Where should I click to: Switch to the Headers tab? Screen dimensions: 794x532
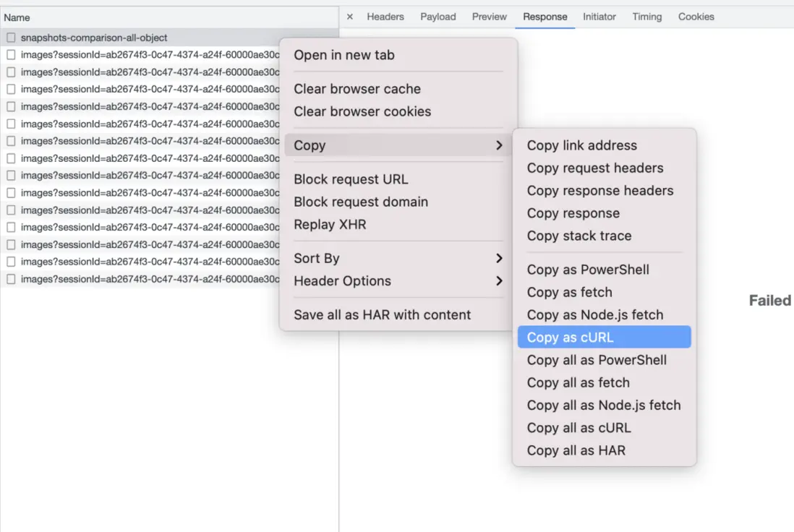pos(385,17)
